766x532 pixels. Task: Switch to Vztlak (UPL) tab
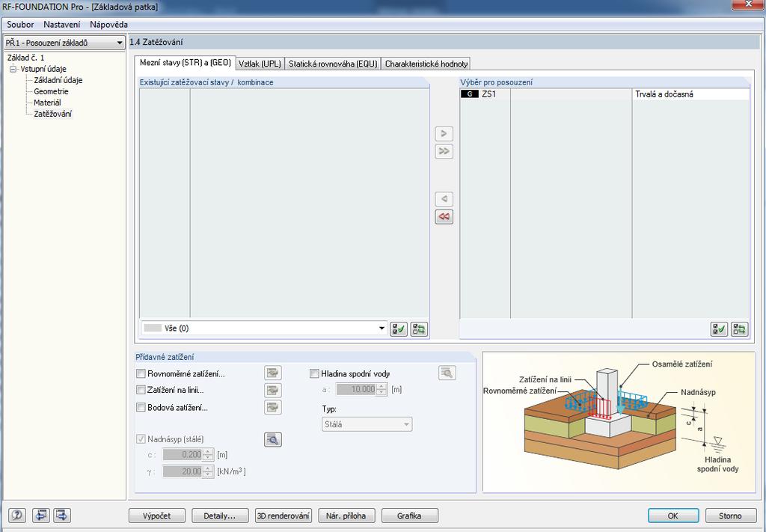(x=260, y=64)
